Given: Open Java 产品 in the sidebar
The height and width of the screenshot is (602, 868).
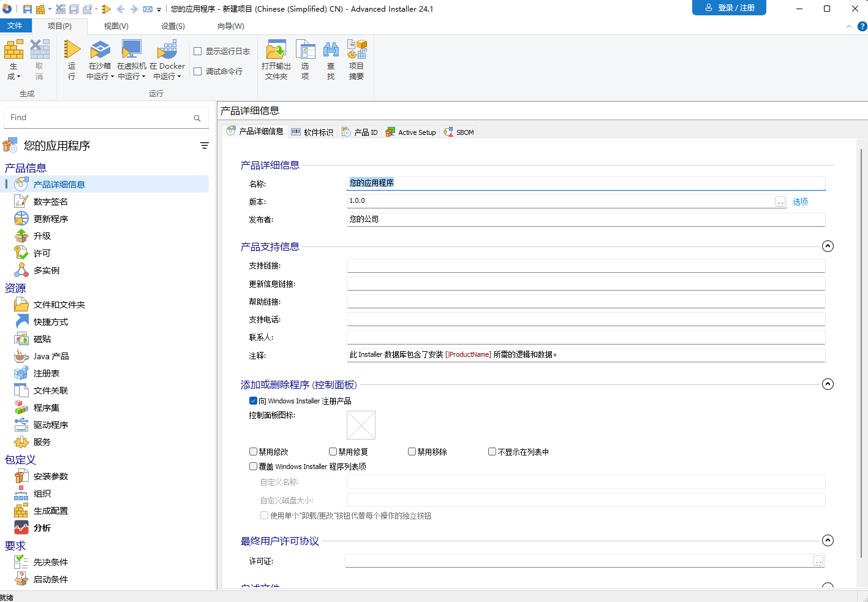Looking at the screenshot, I should 51,356.
